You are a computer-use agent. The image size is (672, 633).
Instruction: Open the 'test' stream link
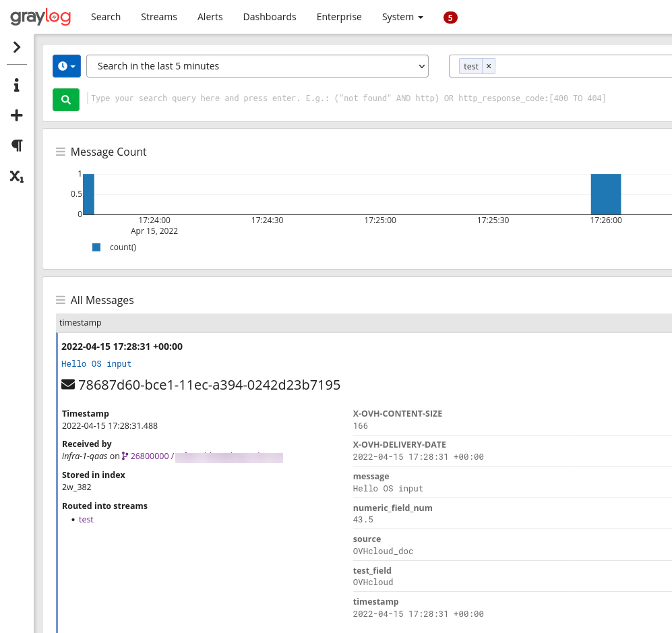click(86, 520)
